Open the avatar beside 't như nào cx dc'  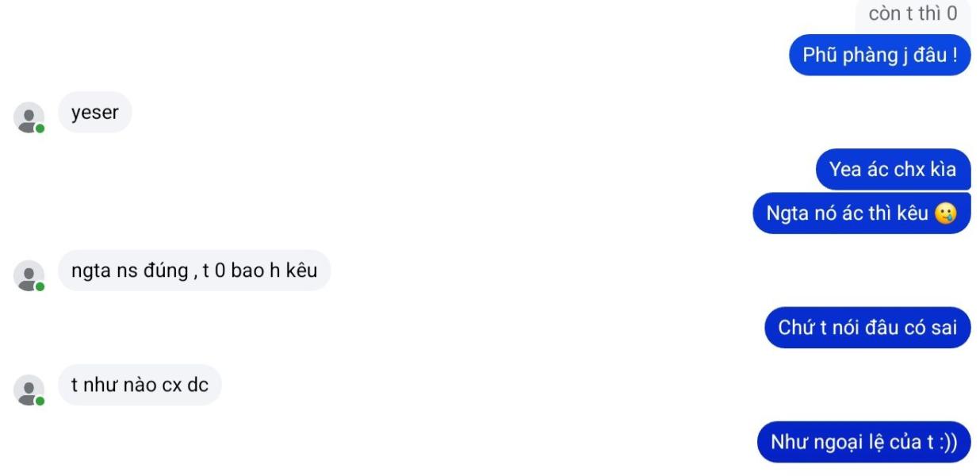[29, 391]
